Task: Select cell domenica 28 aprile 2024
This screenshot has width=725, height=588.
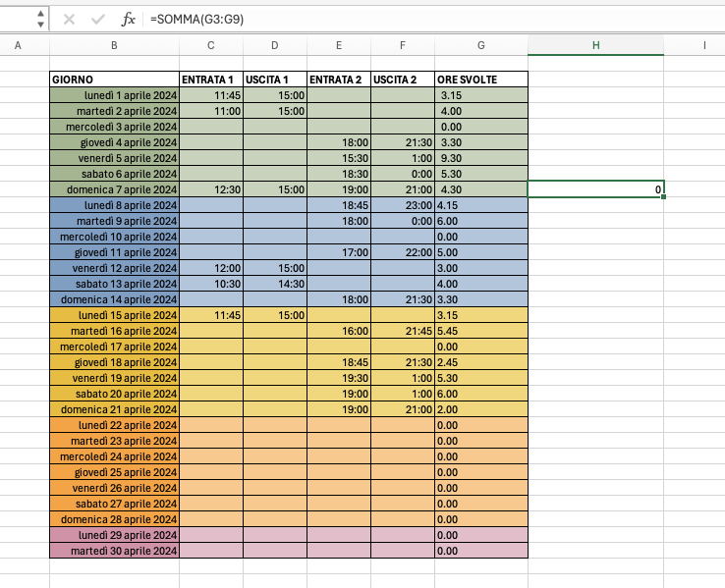Action: pos(114,519)
